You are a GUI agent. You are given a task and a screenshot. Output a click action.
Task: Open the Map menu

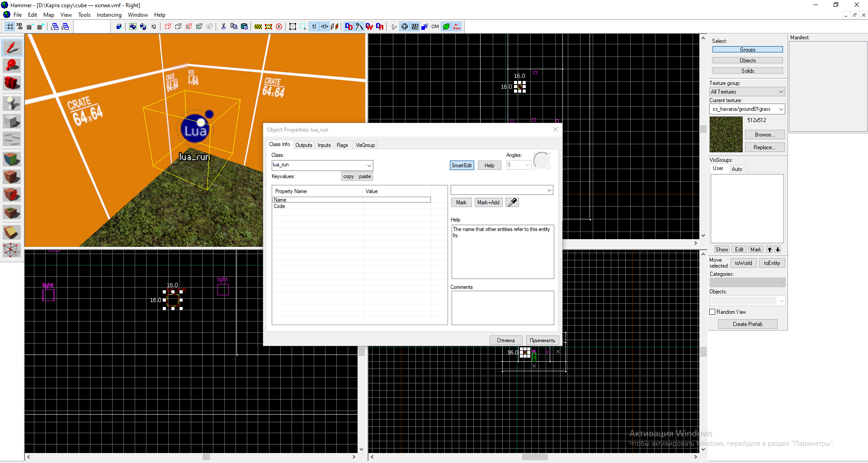[x=49, y=15]
